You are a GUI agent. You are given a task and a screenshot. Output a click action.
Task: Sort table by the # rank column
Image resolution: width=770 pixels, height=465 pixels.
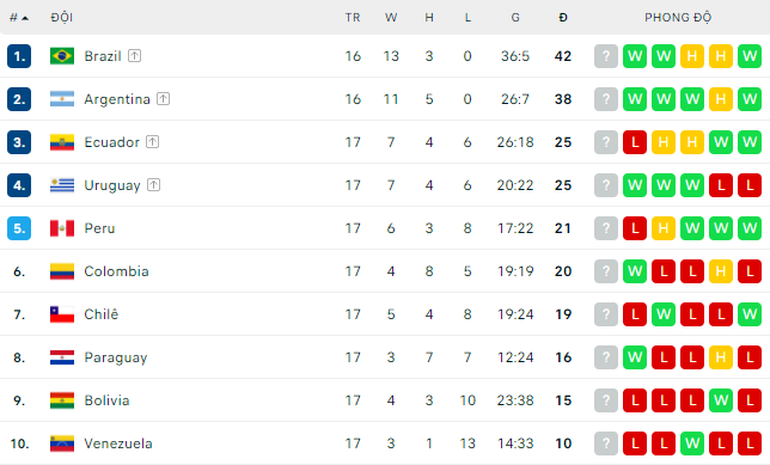(x=19, y=18)
